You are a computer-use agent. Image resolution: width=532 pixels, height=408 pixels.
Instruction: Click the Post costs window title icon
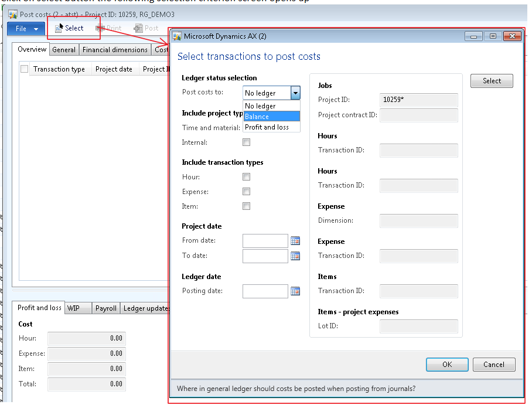[12, 14]
